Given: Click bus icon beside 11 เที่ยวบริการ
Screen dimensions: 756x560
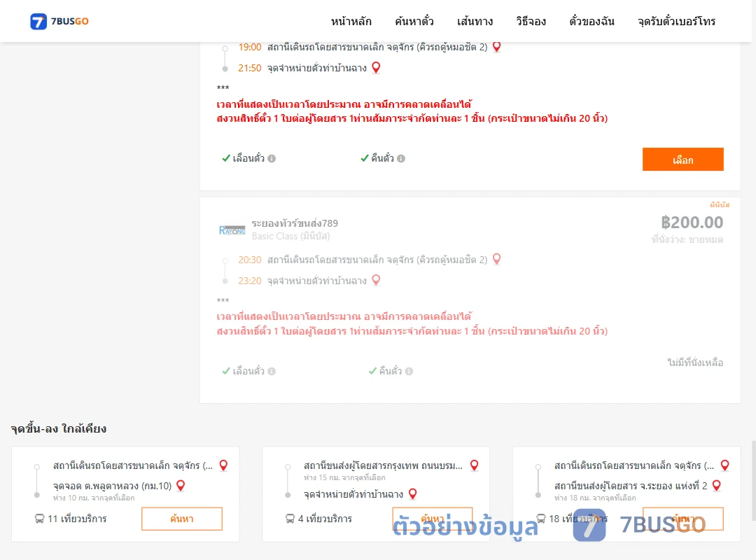Looking at the screenshot, I should [x=39, y=519].
